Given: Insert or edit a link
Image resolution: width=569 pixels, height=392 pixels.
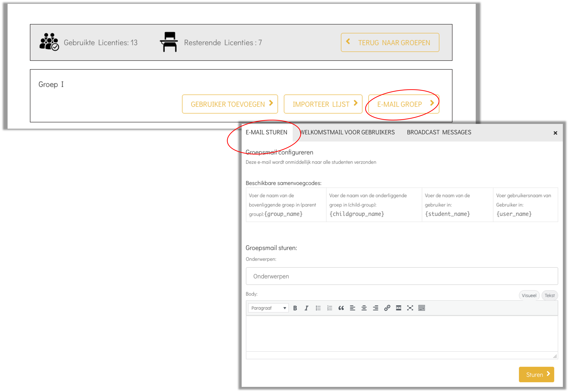Looking at the screenshot, I should coord(387,308).
